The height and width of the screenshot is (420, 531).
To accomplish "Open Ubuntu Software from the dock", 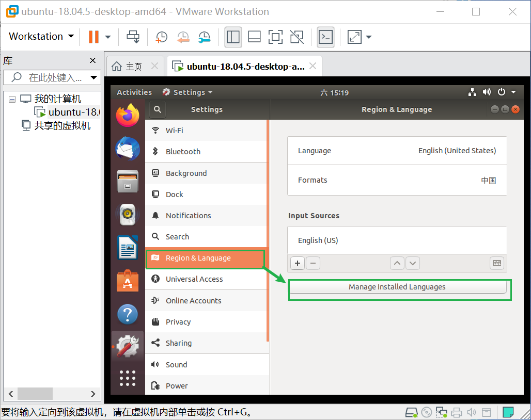I will 128,281.
